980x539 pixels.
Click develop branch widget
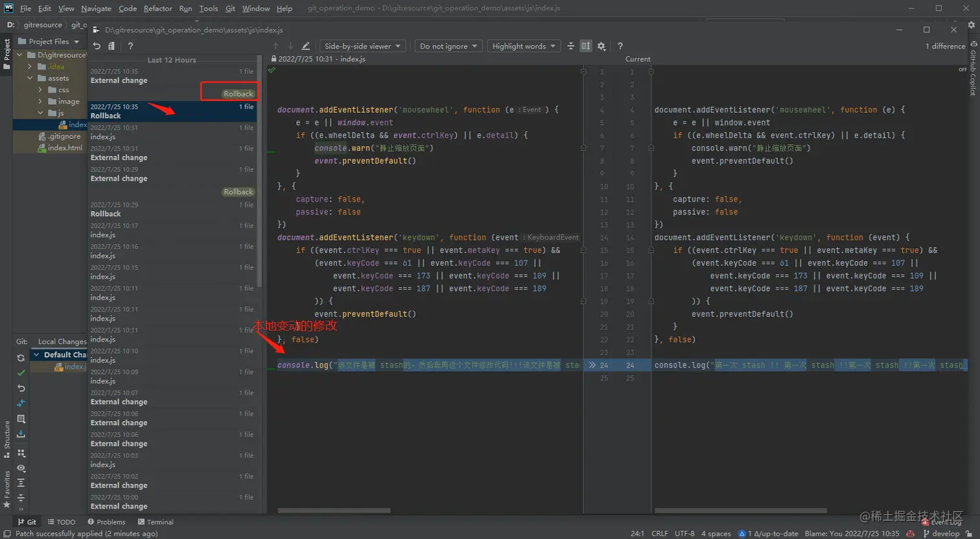tap(941, 534)
